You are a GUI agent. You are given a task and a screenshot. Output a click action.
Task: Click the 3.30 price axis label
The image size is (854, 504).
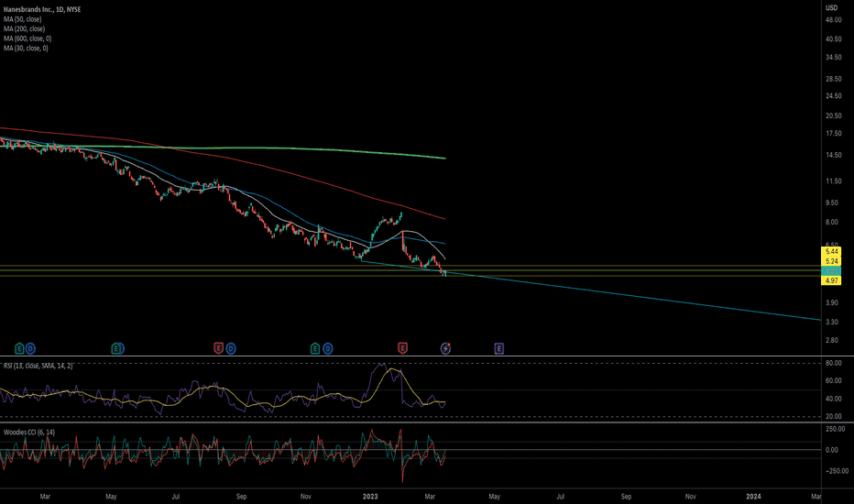(x=832, y=322)
